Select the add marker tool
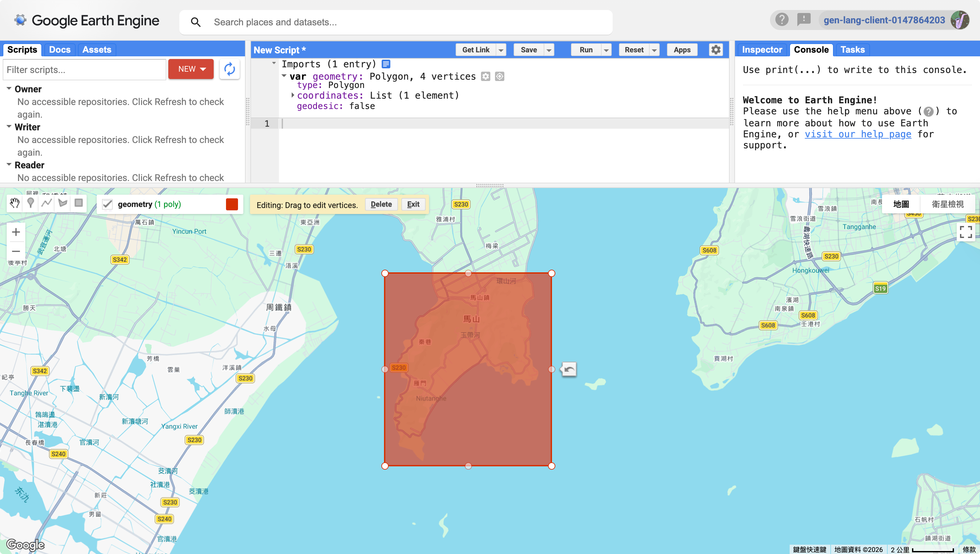Image resolution: width=980 pixels, height=554 pixels. tap(31, 203)
